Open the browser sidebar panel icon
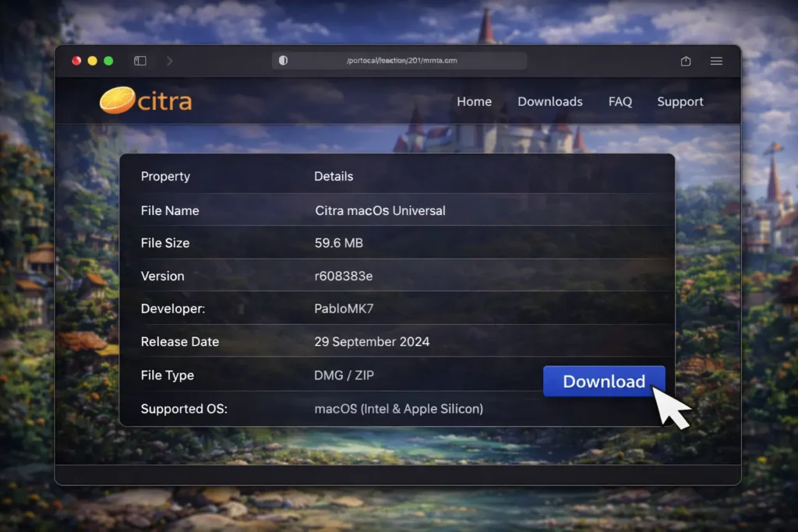This screenshot has height=532, width=798. click(140, 60)
